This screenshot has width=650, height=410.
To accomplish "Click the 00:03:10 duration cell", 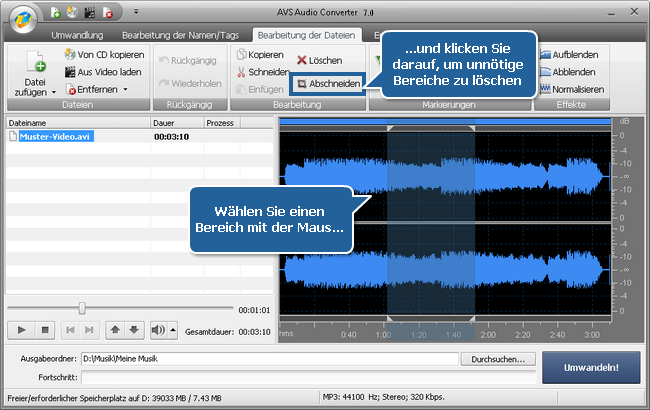I will coord(172,137).
